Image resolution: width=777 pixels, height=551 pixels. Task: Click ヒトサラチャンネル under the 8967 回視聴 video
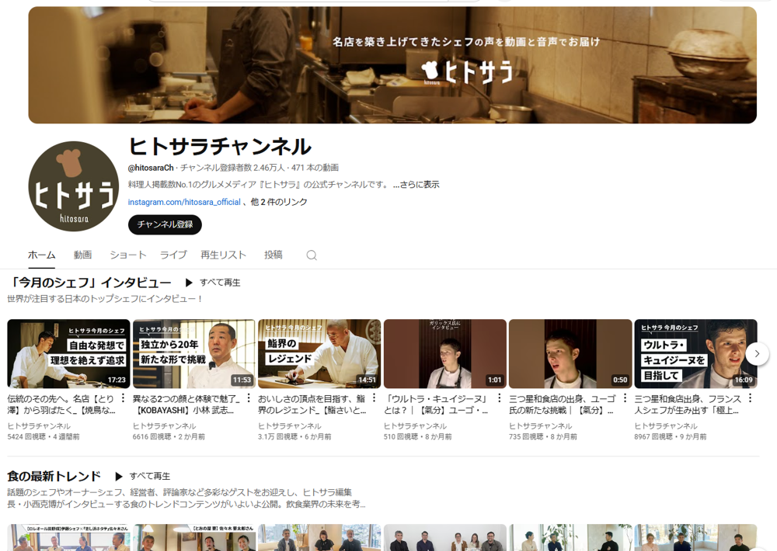pyautogui.click(x=666, y=426)
